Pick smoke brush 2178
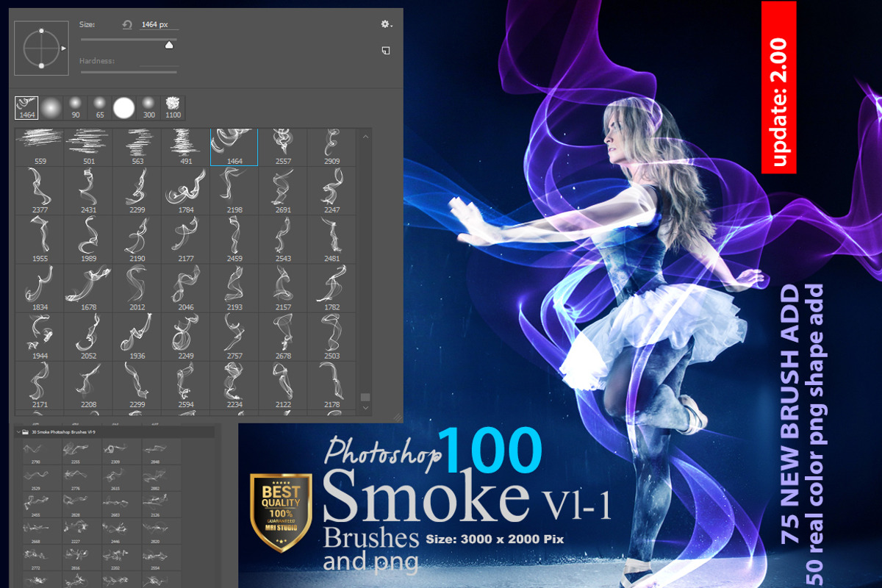 [x=331, y=385]
